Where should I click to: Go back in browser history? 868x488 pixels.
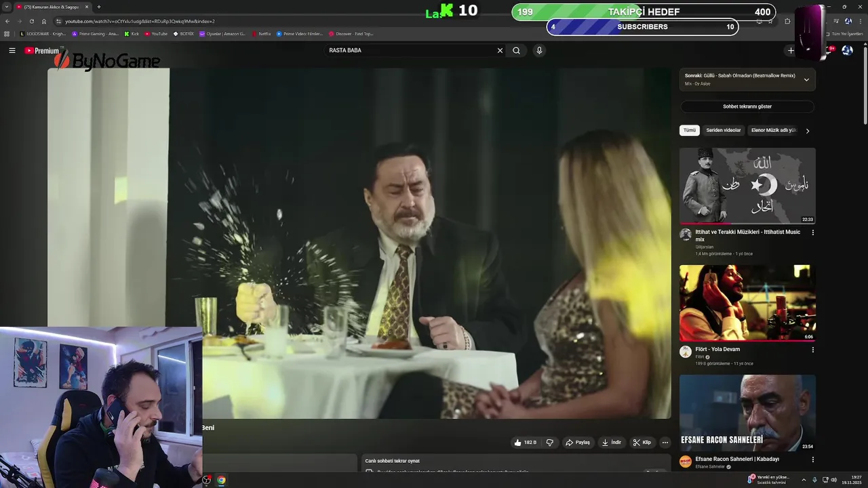7,21
